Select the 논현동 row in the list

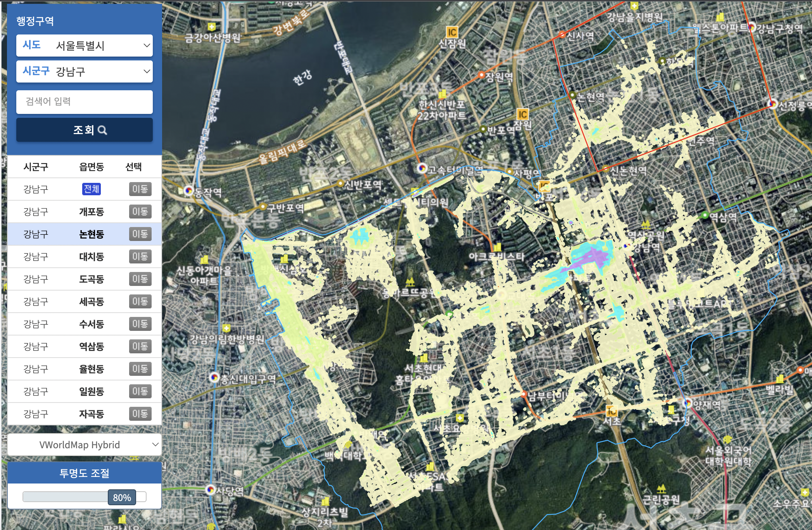pos(92,234)
